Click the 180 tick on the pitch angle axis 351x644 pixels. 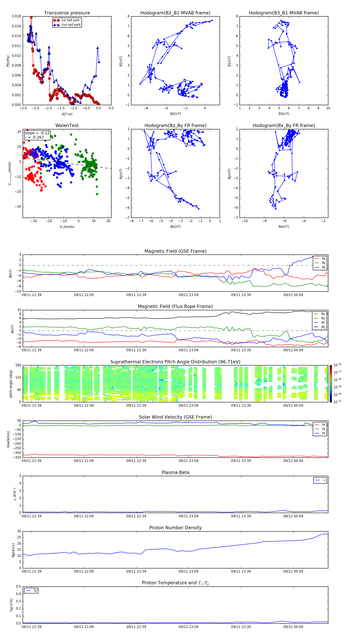[x=18, y=365]
